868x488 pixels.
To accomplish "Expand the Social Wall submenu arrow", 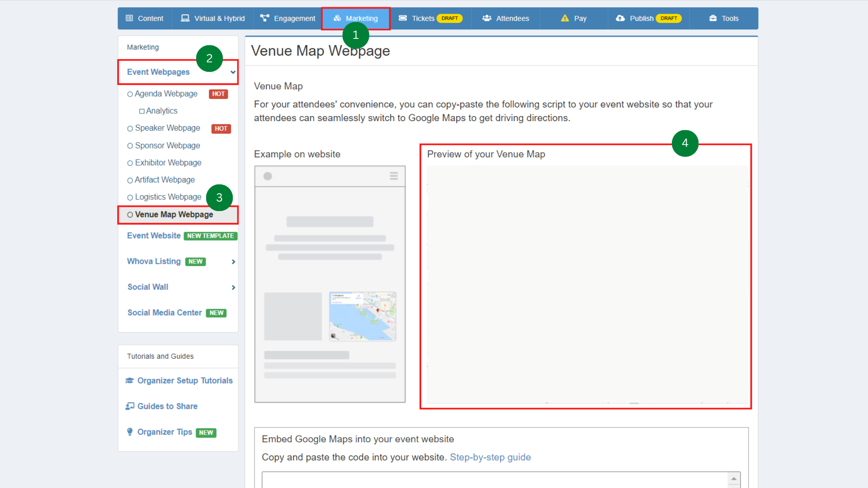I will 233,287.
